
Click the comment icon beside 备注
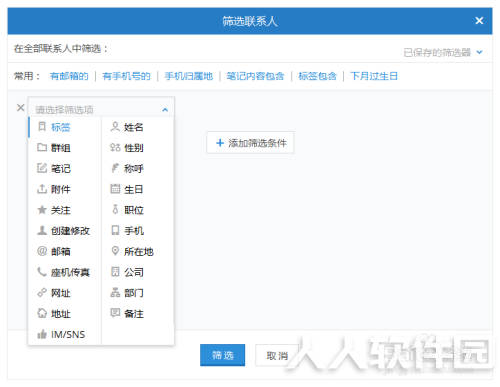[115, 313]
